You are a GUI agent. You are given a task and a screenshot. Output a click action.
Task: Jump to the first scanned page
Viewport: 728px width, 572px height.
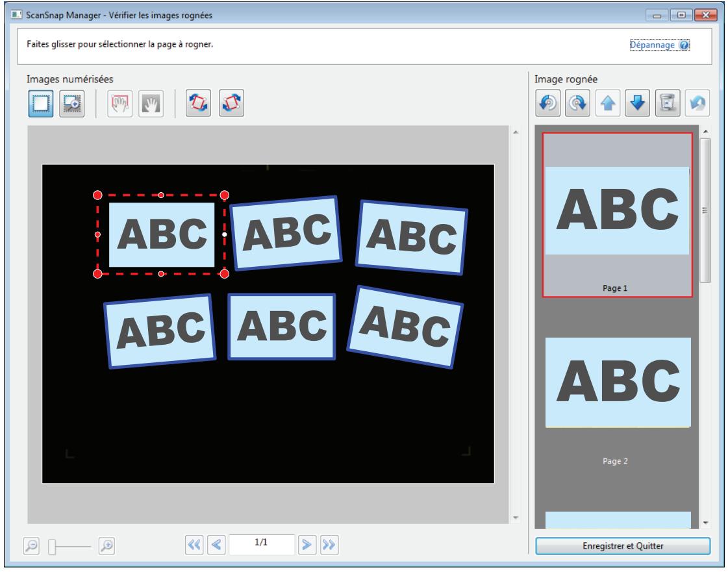[x=194, y=545]
